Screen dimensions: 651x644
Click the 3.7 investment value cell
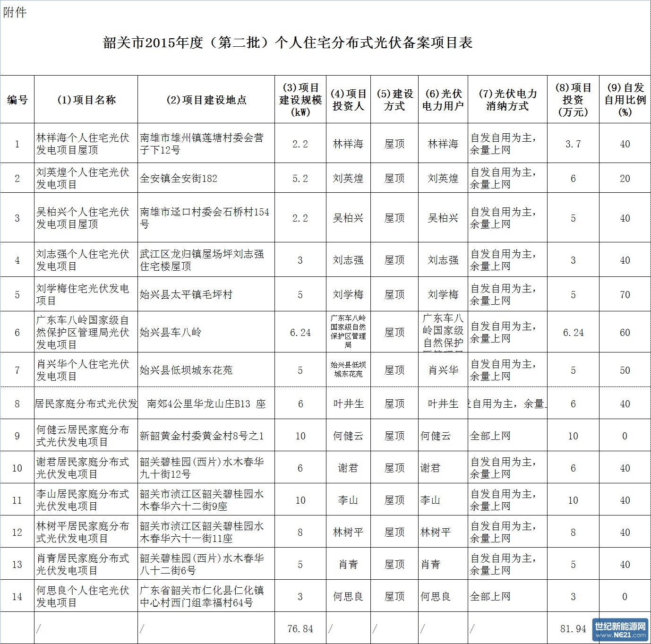coord(573,144)
